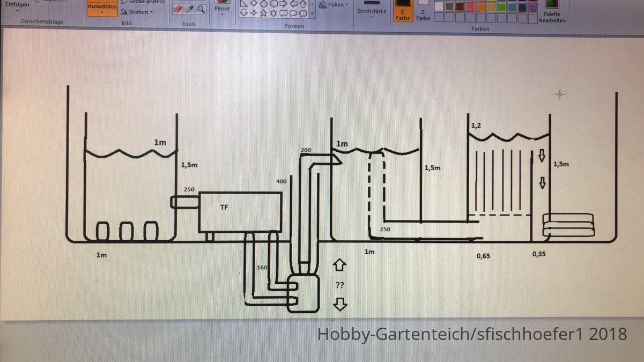The height and width of the screenshot is (362, 644).
Task: Open Palette bearbeiten color editor
Action: coord(551,11)
